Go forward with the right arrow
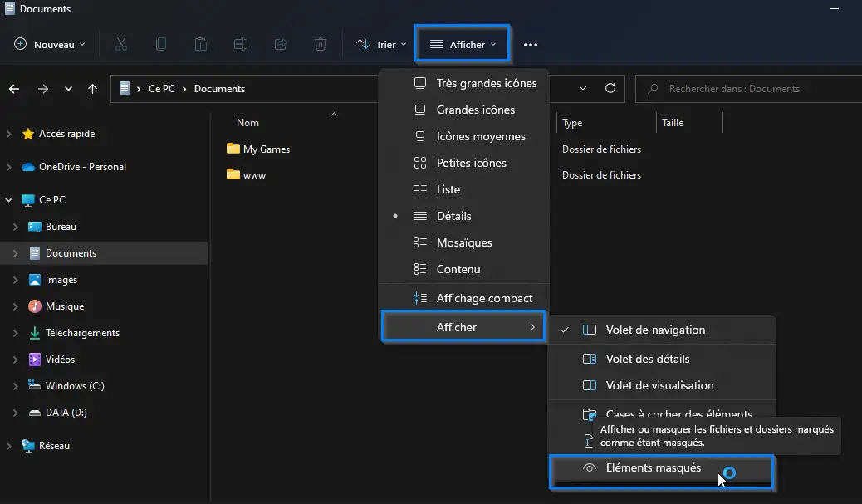862x504 pixels. click(x=43, y=89)
